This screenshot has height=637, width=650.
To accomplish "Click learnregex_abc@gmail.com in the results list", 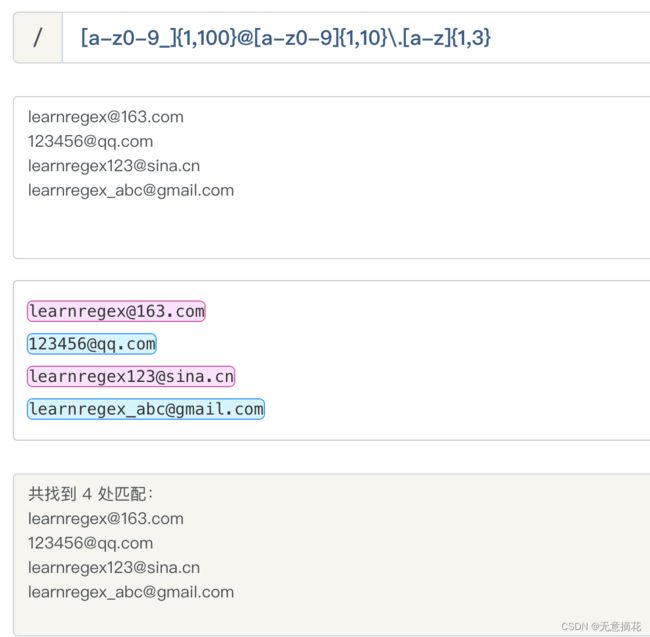I will coord(131,592).
